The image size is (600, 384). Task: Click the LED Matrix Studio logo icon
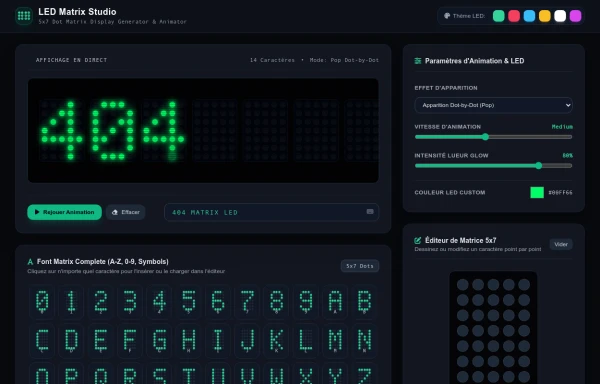click(x=24, y=16)
